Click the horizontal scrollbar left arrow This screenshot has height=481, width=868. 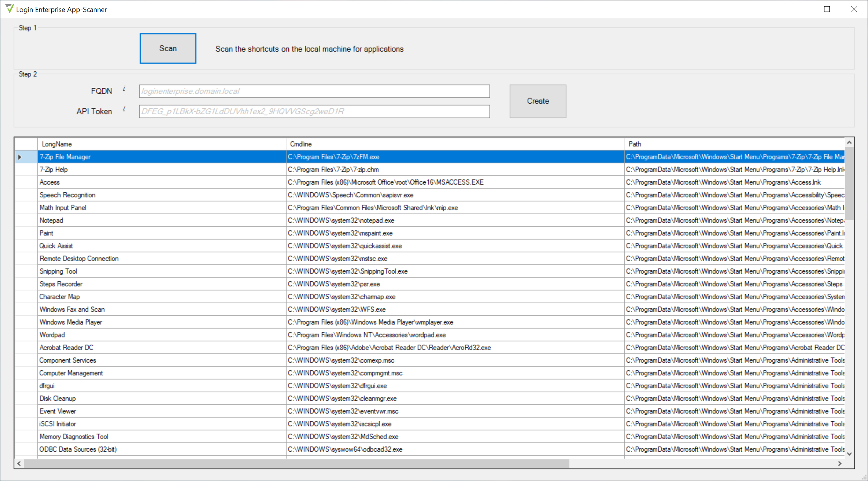19,463
